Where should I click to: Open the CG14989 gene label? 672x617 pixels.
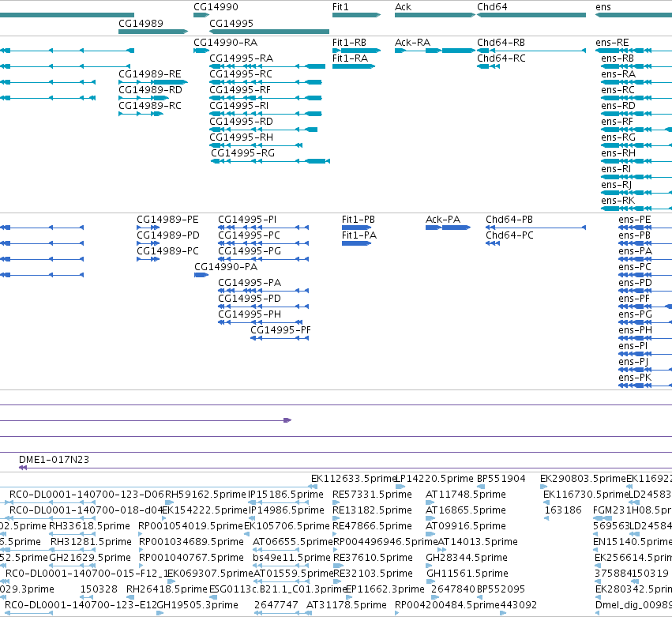point(141,24)
